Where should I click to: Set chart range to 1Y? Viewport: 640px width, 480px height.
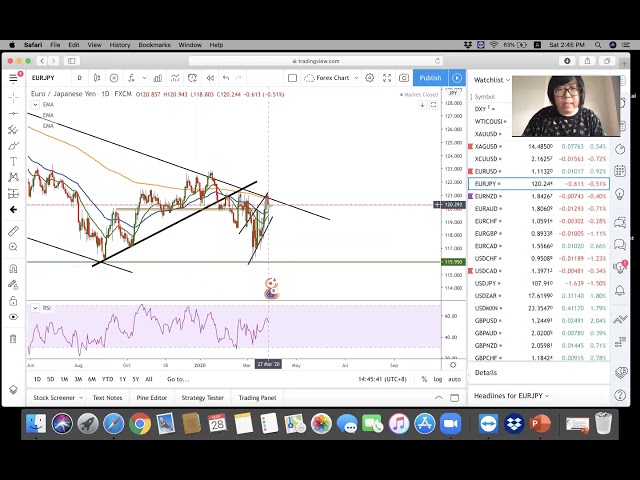point(122,379)
